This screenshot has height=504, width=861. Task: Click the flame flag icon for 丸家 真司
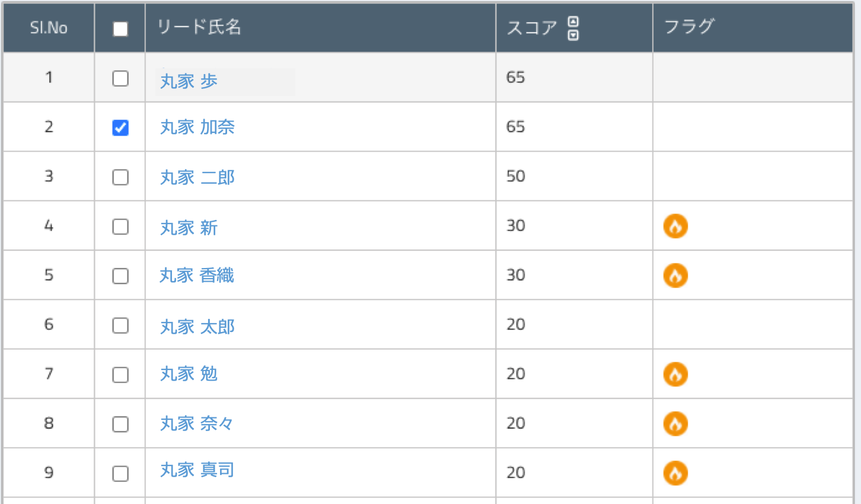pos(675,473)
